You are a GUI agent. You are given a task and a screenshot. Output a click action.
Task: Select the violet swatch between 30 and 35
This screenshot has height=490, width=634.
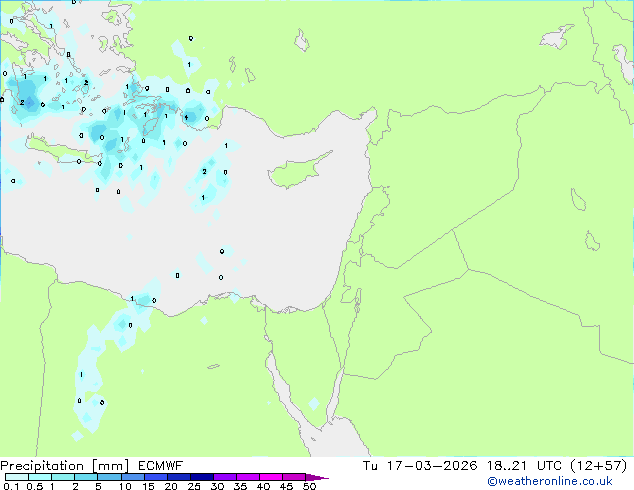[x=225, y=477]
